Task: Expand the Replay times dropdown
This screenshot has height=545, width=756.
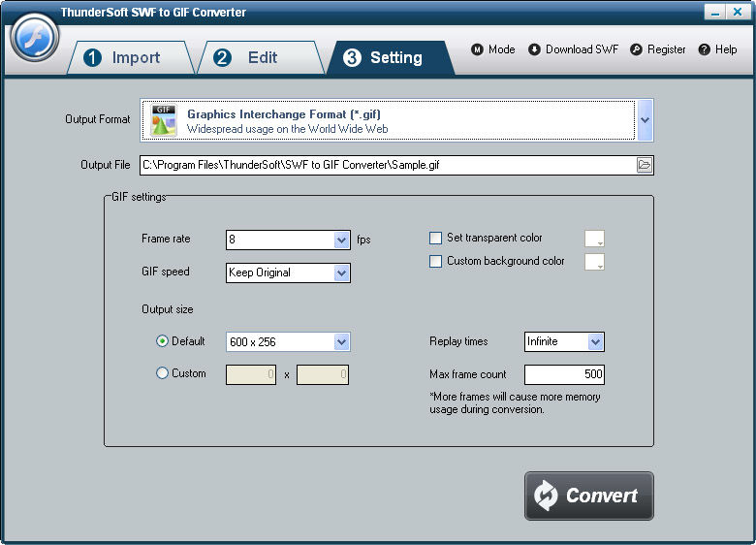Action: pyautogui.click(x=596, y=342)
